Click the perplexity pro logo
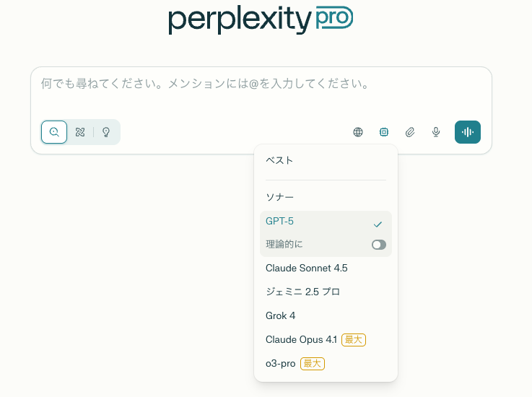Image resolution: width=532 pixels, height=397 pixels. point(261,19)
